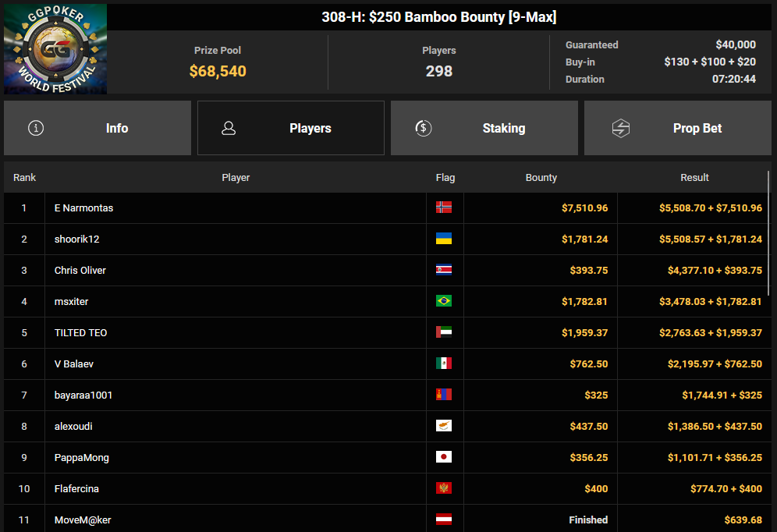
Task: Click the Staking dollar coin icon
Action: point(423,128)
